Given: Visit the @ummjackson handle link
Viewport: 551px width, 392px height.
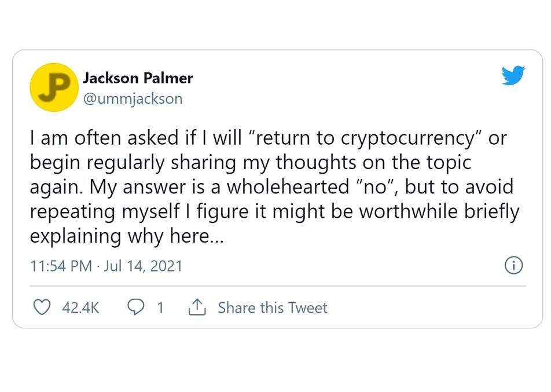Looking at the screenshot, I should click(133, 99).
